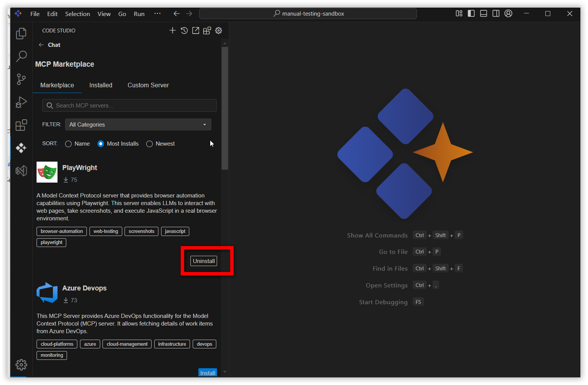
Task: Click the cloud-management tag
Action: (127, 344)
